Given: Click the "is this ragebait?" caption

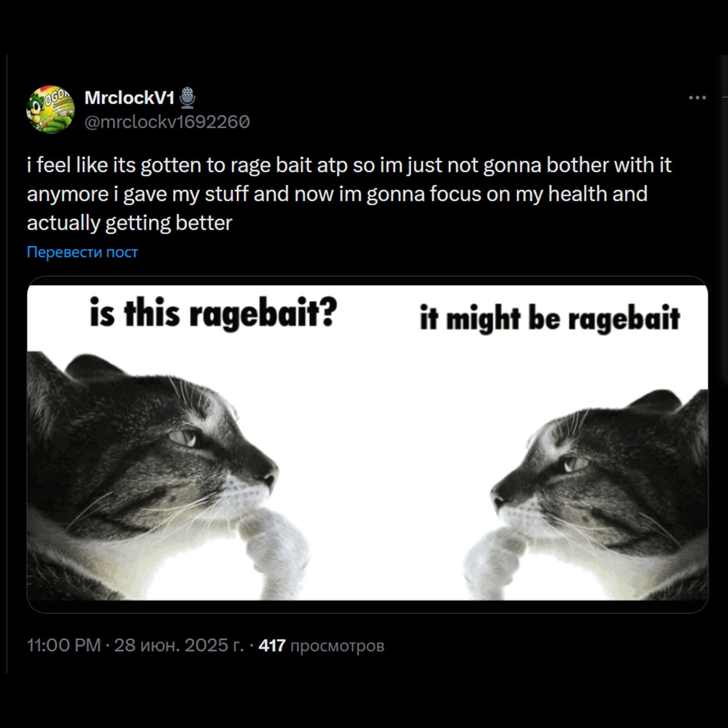Looking at the screenshot, I should [213, 313].
